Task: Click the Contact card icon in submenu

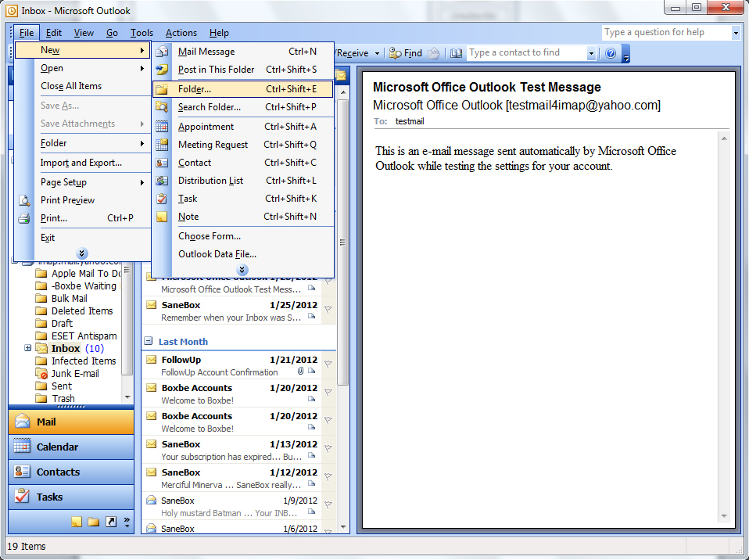Action: tap(162, 163)
